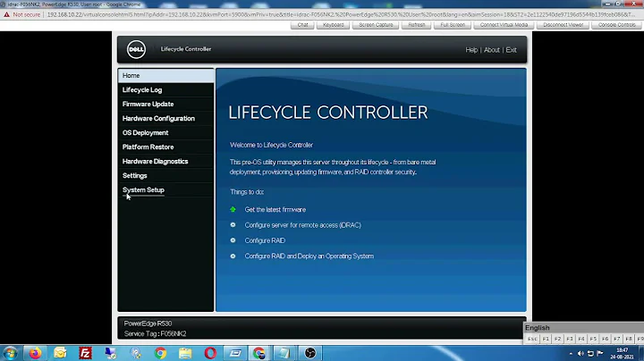Click the taskbar clock showing the date
The height and width of the screenshot is (361, 644).
click(622, 354)
